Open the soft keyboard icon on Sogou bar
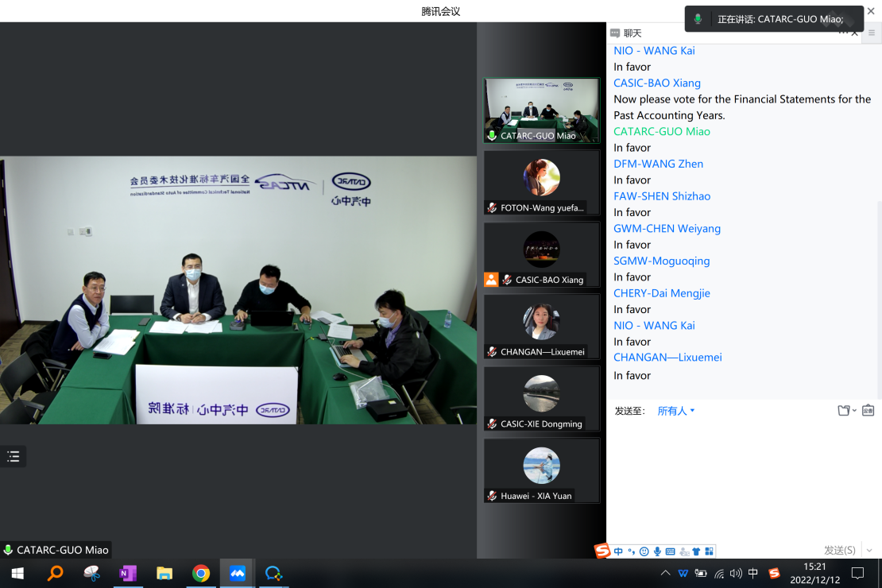The width and height of the screenshot is (882, 588). coord(668,550)
